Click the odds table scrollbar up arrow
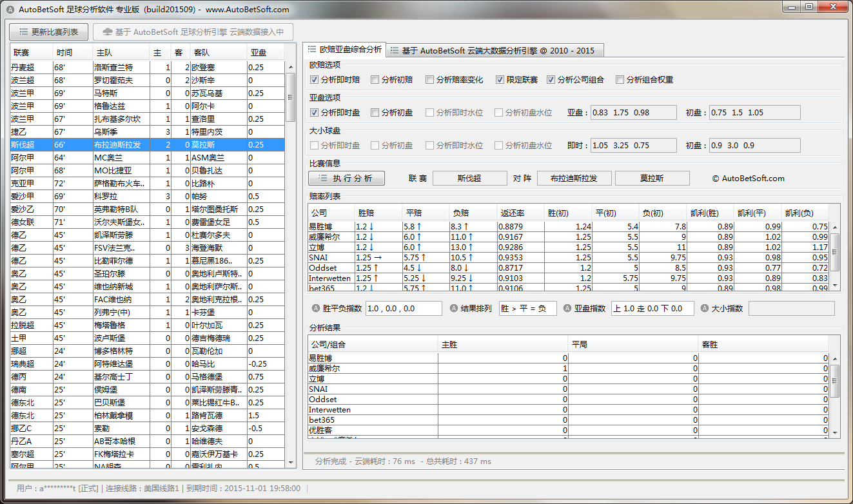The image size is (853, 504). 835,228
